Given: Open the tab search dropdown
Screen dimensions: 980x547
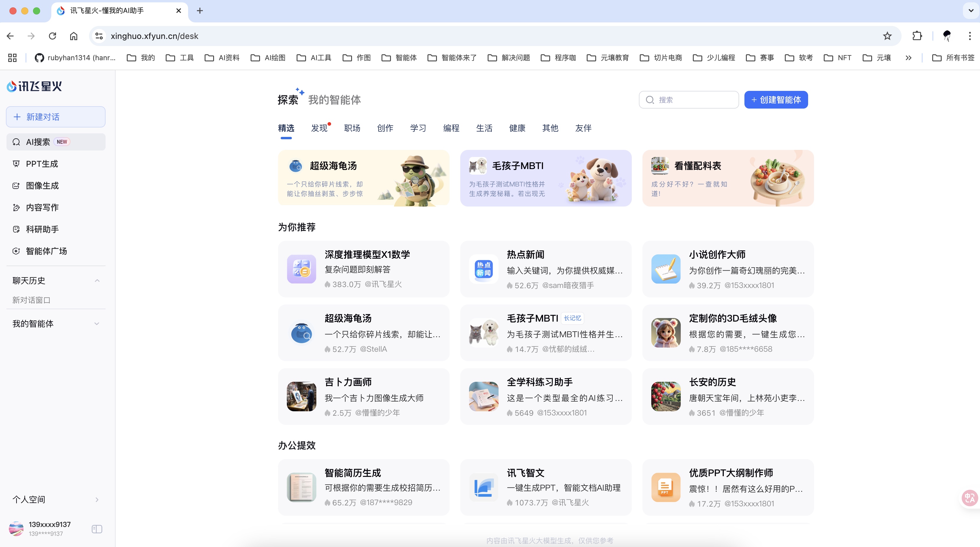Looking at the screenshot, I should [x=971, y=11].
